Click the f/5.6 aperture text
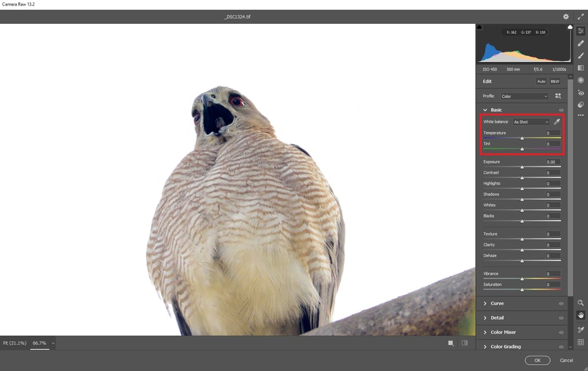The width and height of the screenshot is (588, 371). point(538,69)
